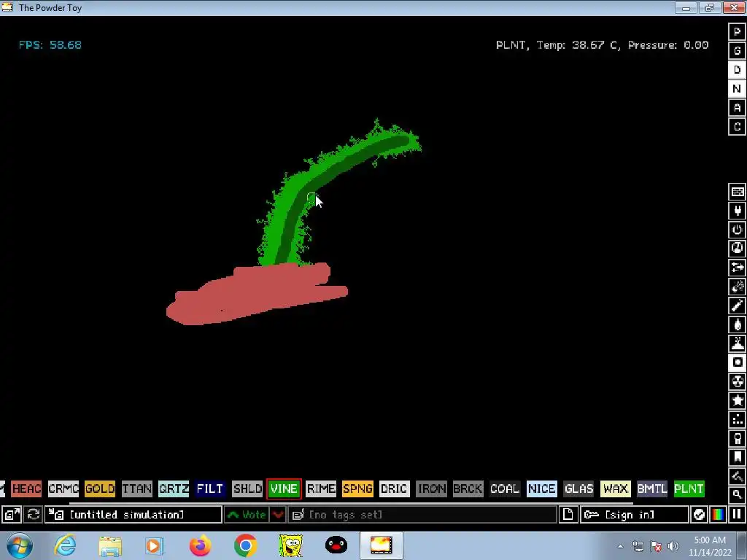
Task: Select the IRON element
Action: (431, 489)
